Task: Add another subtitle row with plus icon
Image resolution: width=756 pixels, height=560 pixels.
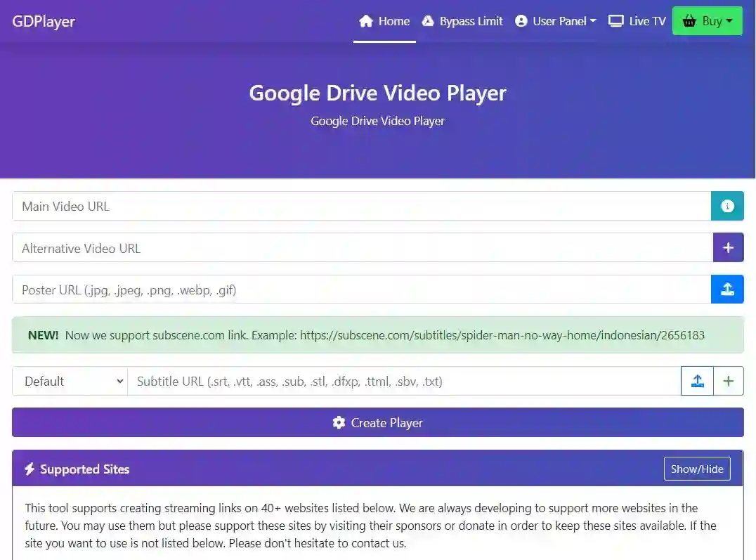Action: point(728,381)
